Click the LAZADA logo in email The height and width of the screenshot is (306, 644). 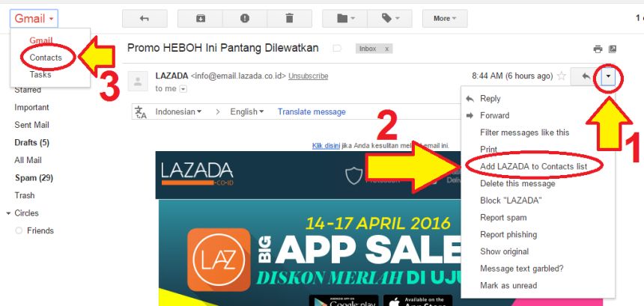tap(197, 174)
